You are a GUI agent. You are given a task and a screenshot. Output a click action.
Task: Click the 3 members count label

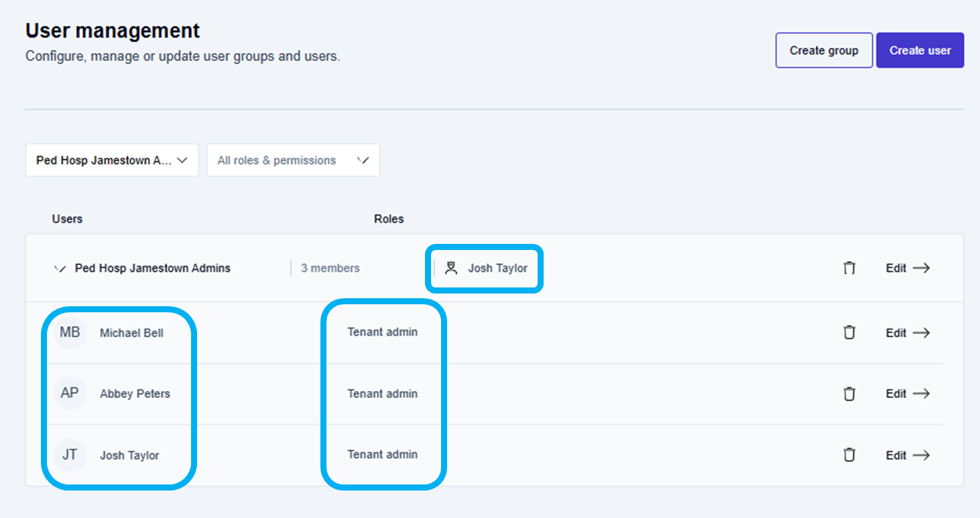(330, 268)
